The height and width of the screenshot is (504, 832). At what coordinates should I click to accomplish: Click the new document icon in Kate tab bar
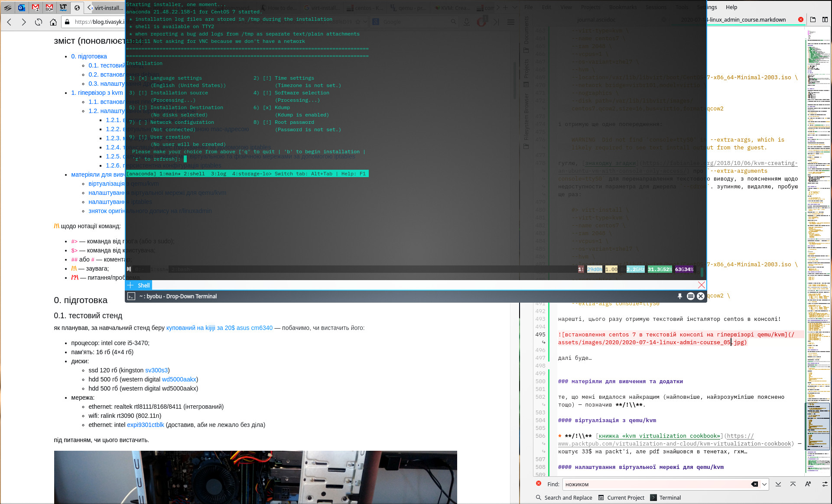coord(813,19)
